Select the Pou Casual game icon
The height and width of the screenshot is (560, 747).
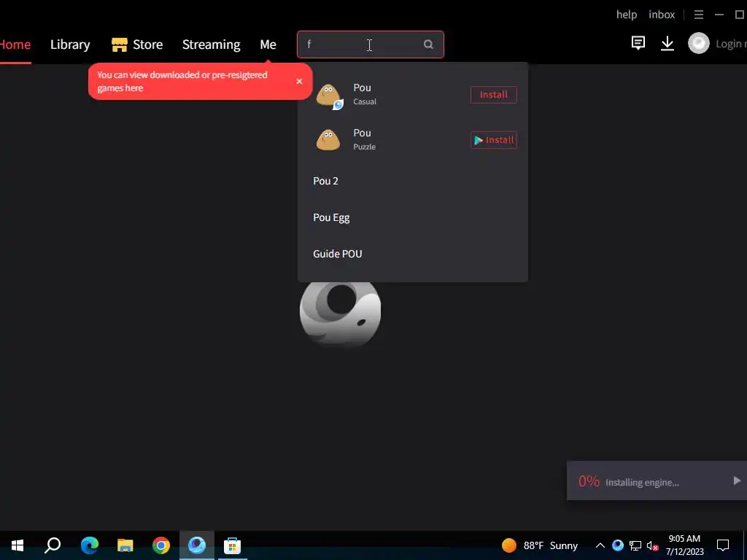(329, 96)
